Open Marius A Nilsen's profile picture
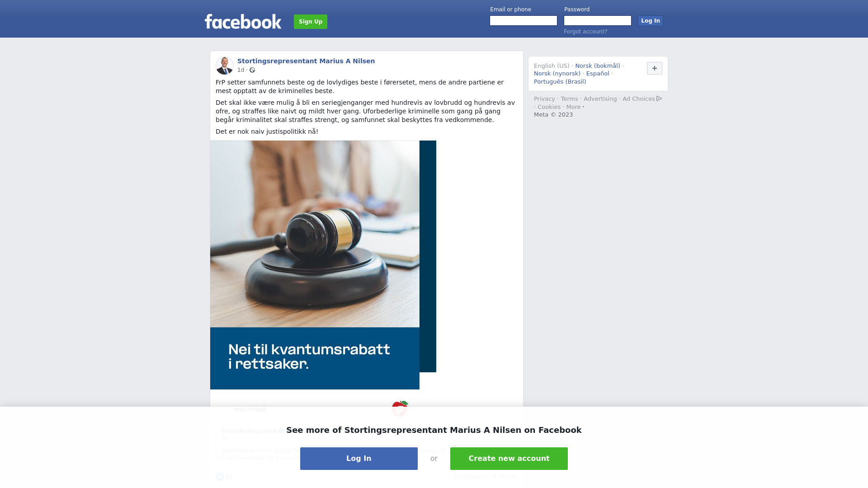The image size is (868, 488). click(225, 66)
